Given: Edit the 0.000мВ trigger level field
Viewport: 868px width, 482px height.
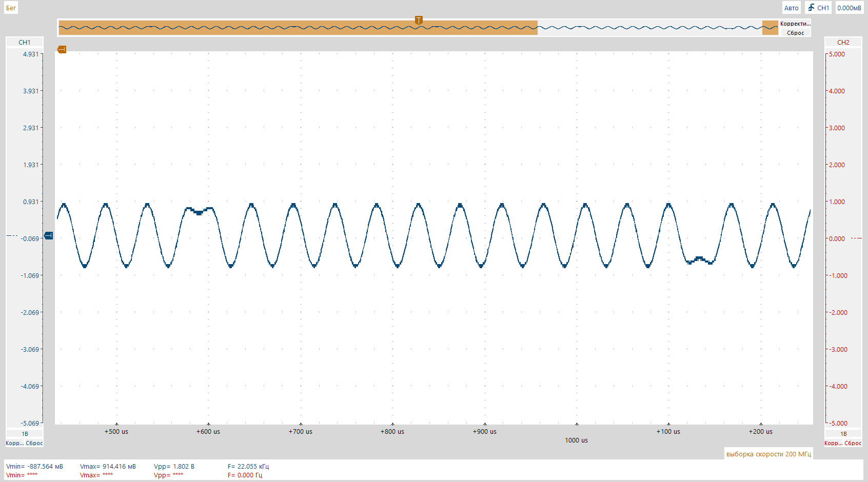Looking at the screenshot, I should point(849,8).
